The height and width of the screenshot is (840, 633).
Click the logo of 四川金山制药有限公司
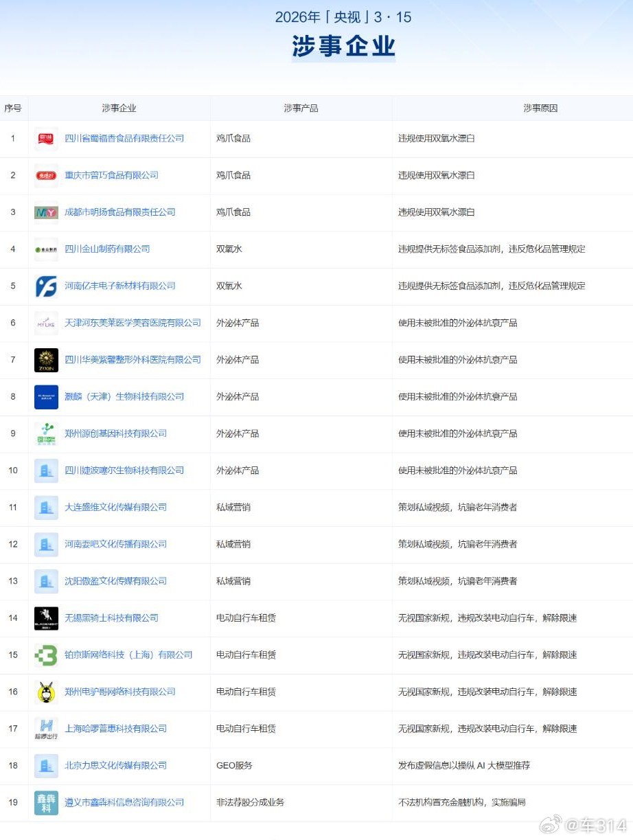pos(46,249)
